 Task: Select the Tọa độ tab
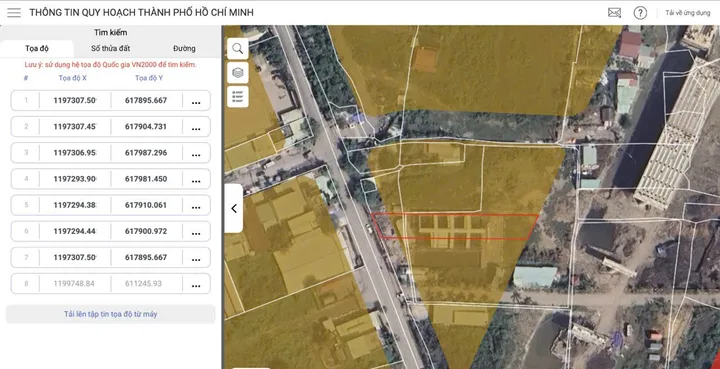37,49
